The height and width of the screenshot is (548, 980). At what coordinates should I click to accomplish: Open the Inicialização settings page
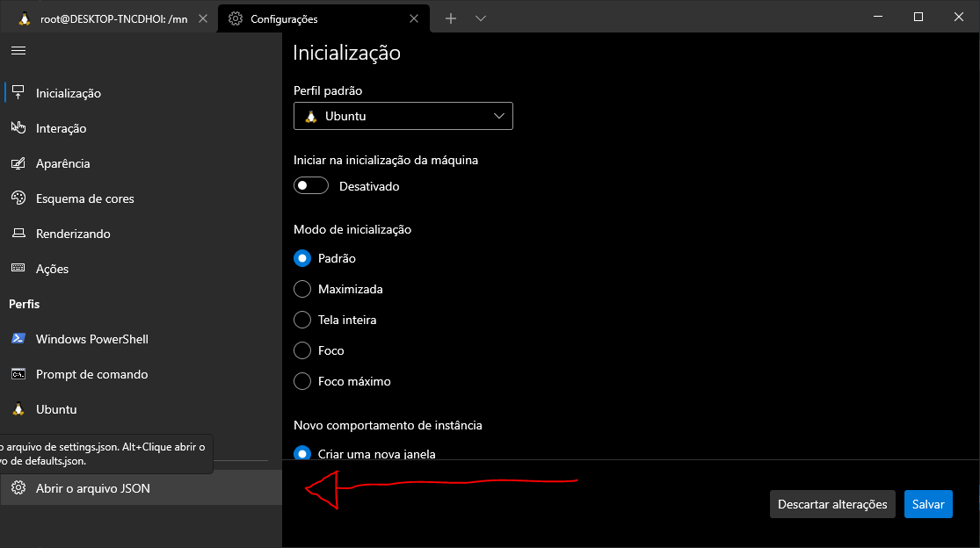click(141, 93)
